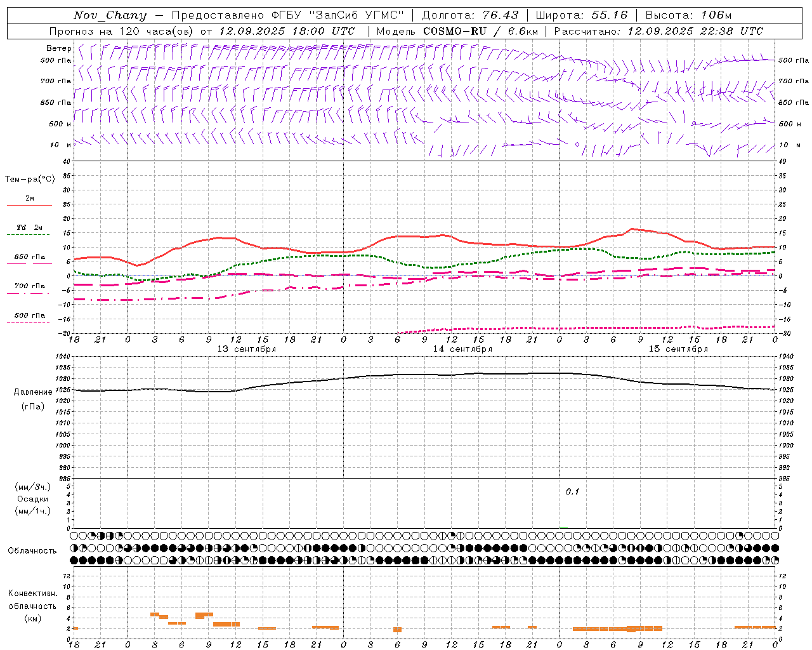Click the 14 сентября date label

[x=462, y=349]
